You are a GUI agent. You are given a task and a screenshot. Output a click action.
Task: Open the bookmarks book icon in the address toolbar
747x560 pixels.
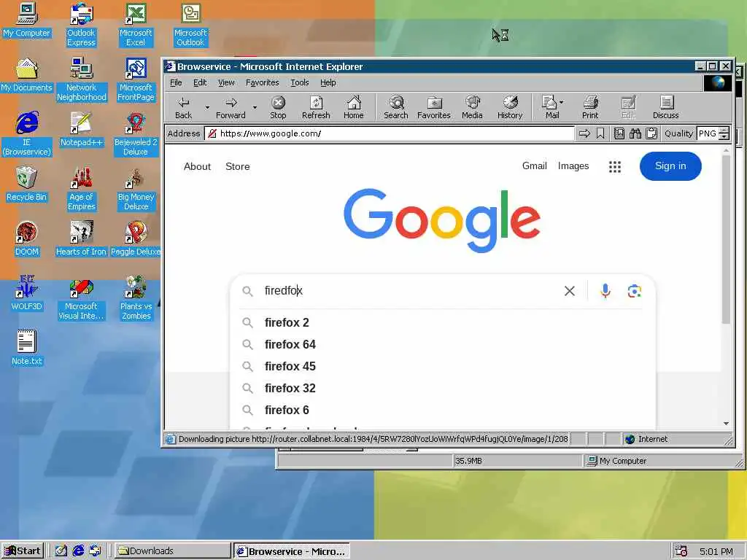coord(619,134)
